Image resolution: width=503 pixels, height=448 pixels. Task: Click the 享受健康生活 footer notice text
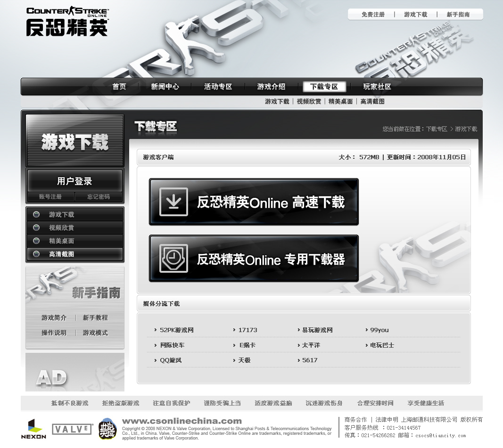[x=426, y=403]
